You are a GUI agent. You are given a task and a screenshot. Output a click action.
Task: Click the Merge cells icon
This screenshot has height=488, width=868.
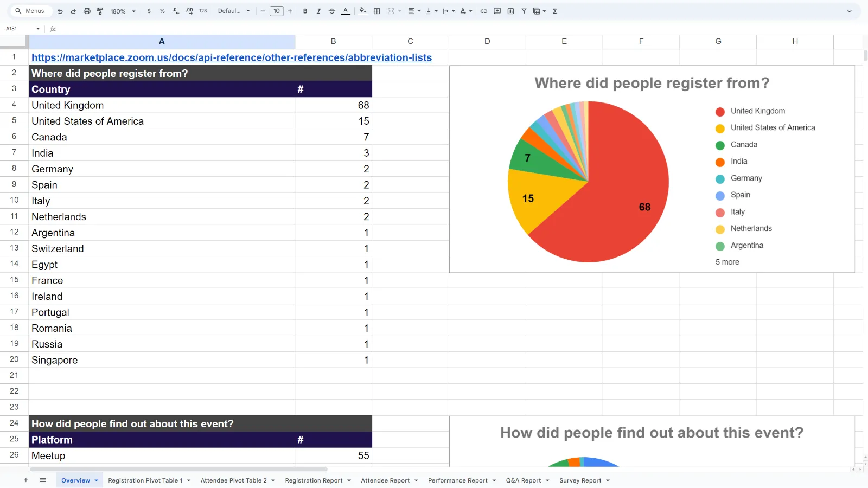click(391, 11)
